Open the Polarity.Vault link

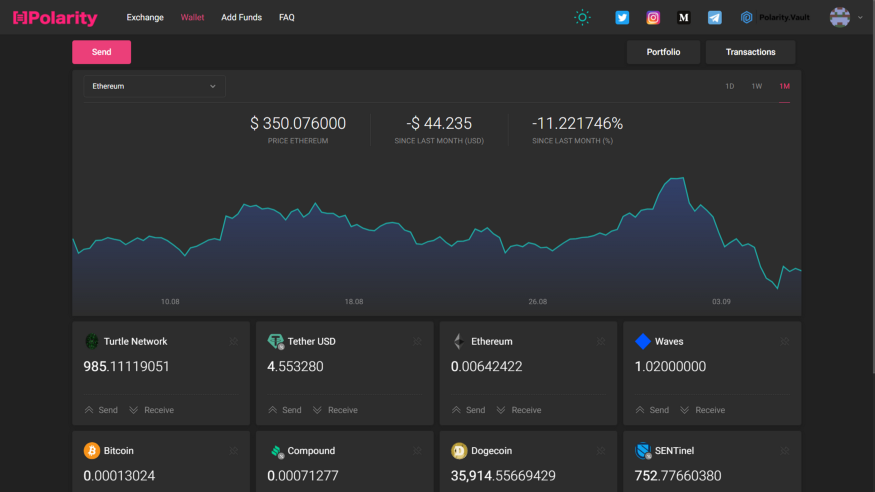point(776,17)
